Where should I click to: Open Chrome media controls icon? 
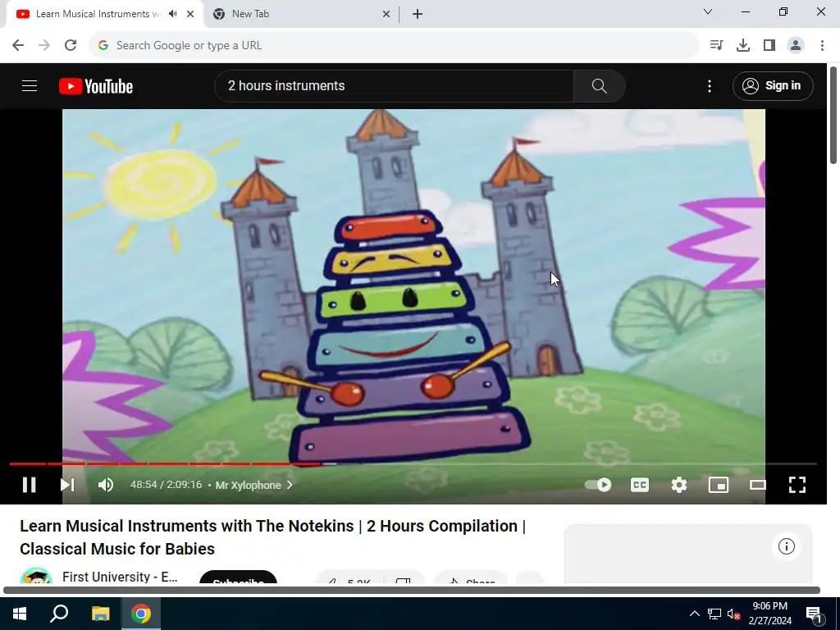[716, 45]
